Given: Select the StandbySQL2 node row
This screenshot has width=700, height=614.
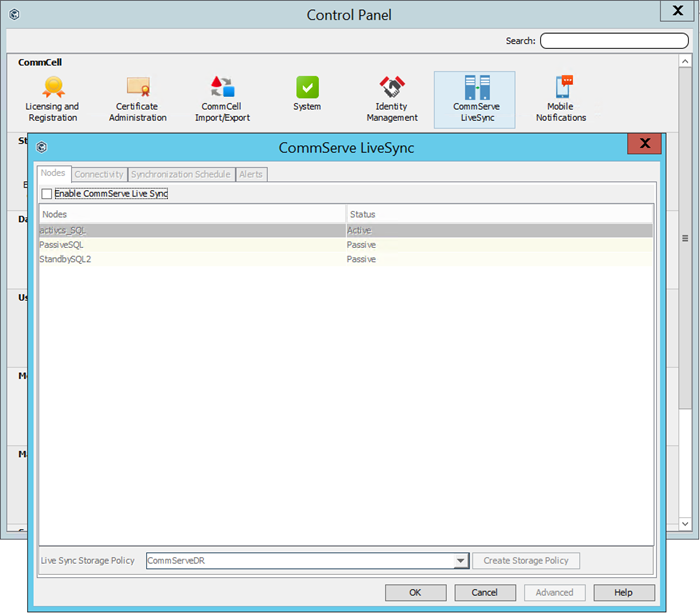Looking at the screenshot, I should click(x=190, y=259).
